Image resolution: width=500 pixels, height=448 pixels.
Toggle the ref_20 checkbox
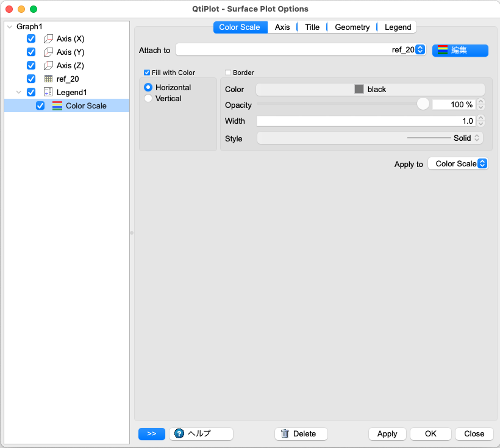click(x=31, y=79)
